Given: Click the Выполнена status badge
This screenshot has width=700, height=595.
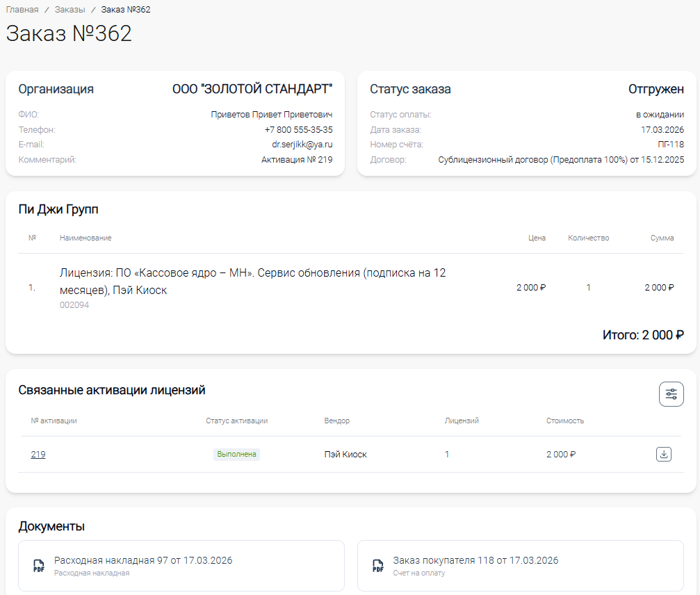Looking at the screenshot, I should pos(236,455).
